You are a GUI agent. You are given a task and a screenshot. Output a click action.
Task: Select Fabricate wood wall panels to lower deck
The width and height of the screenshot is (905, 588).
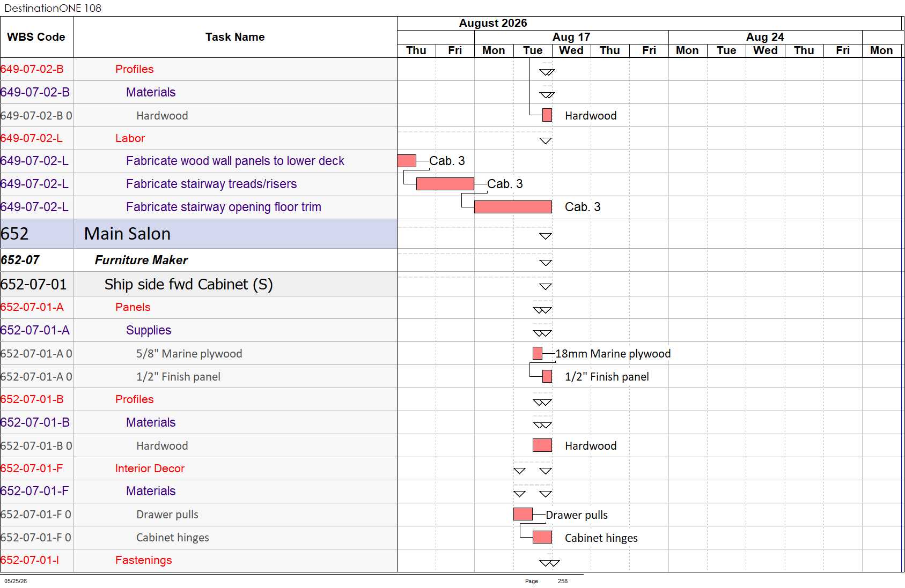click(235, 161)
